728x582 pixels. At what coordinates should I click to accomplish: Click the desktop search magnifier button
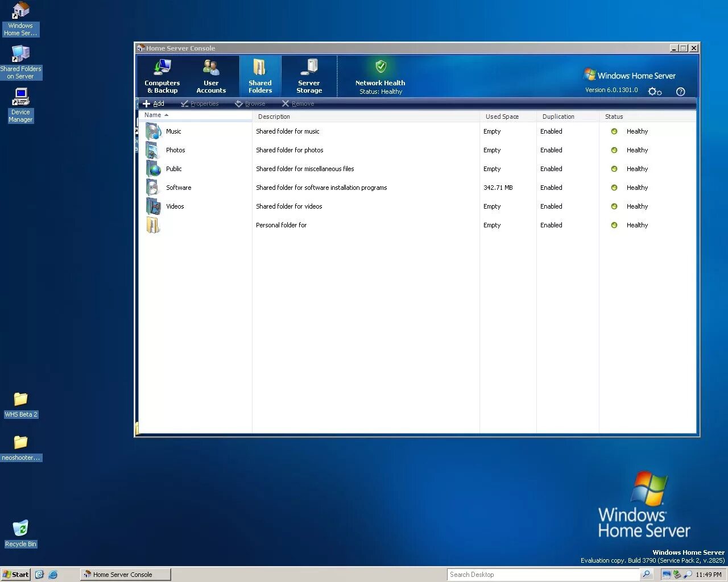646,575
